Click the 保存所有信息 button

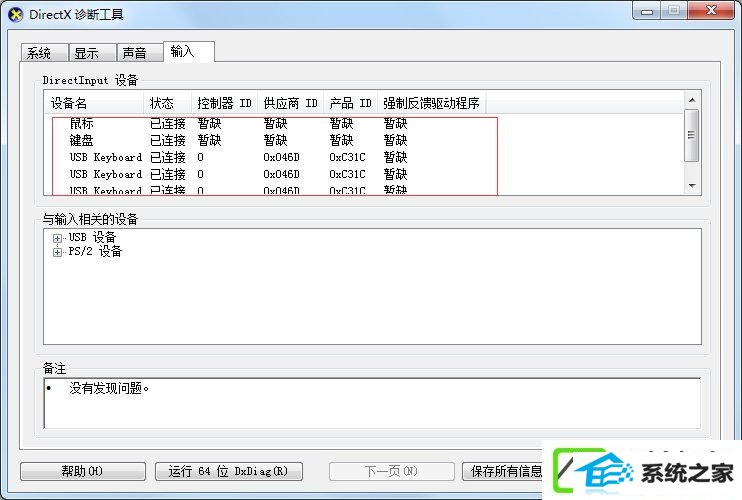coord(503,471)
